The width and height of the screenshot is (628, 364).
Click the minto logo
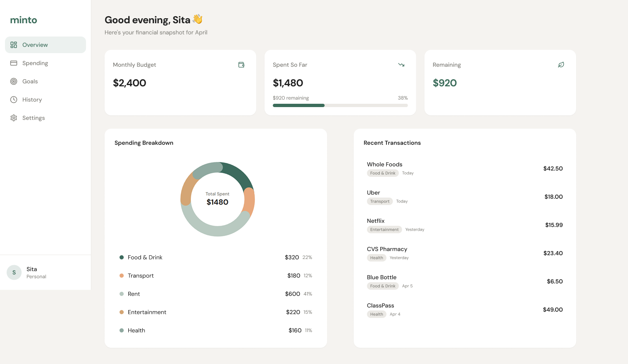click(23, 20)
